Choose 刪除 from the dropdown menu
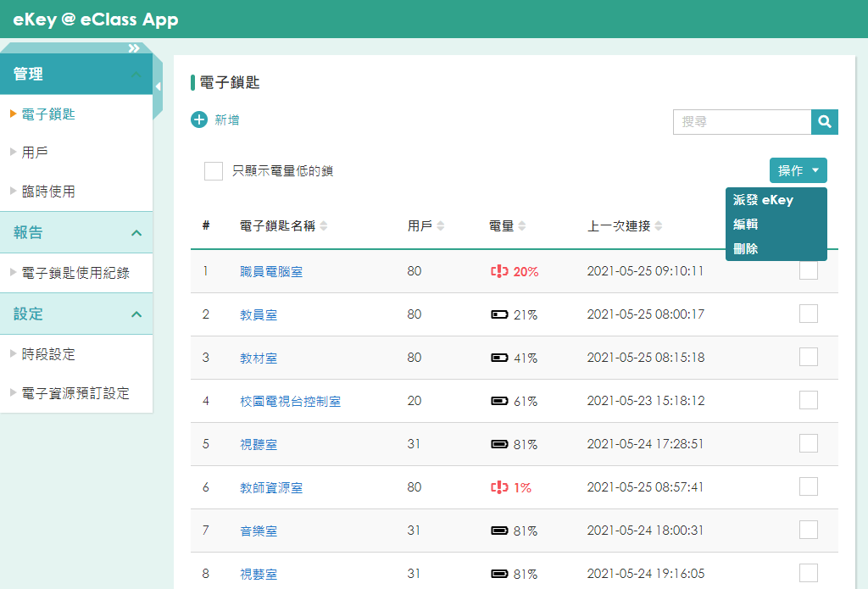The height and width of the screenshot is (589, 868). tap(746, 248)
